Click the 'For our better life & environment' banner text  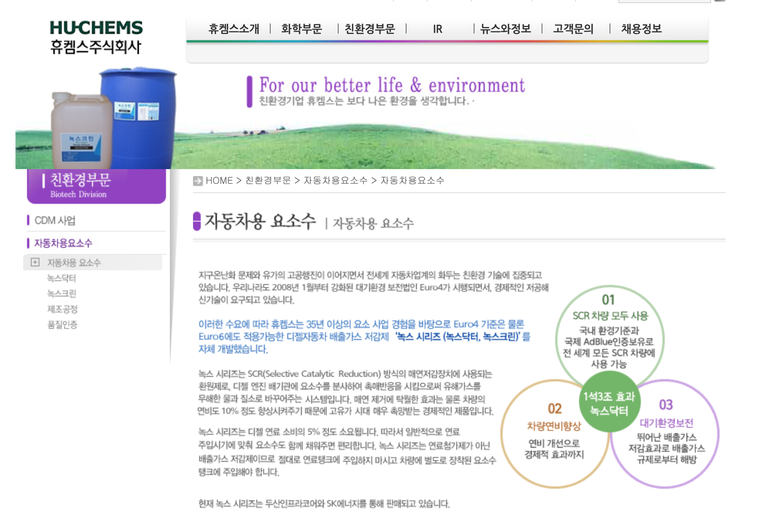(391, 85)
